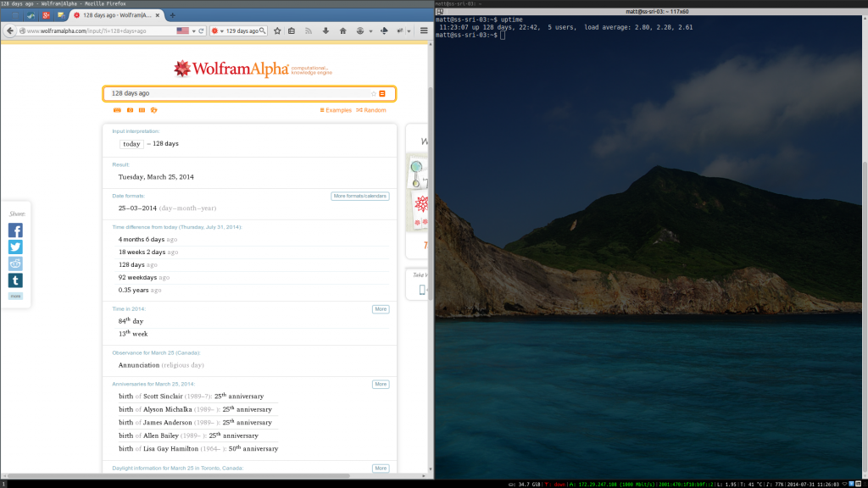Share the result on Reddit

click(15, 263)
